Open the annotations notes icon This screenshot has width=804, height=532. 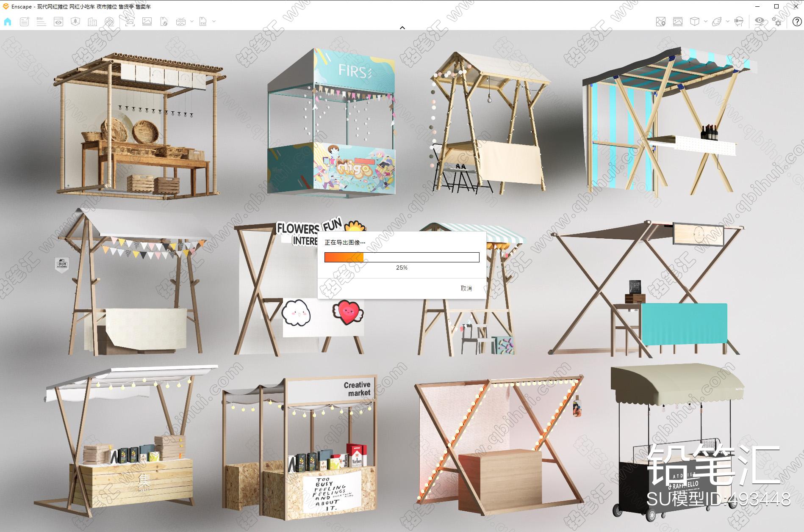coord(25,22)
